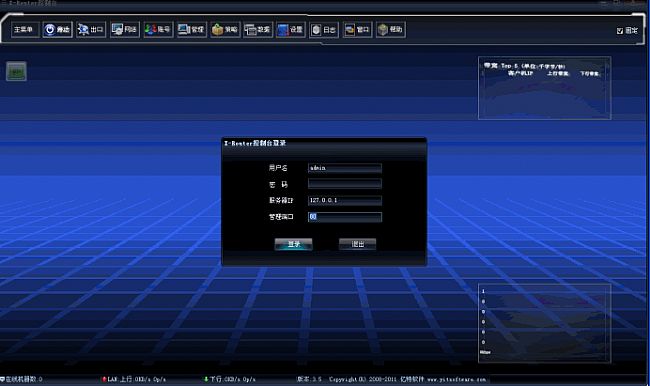Open the 日志 log toolbar item
The height and width of the screenshot is (386, 650).
[x=324, y=29]
